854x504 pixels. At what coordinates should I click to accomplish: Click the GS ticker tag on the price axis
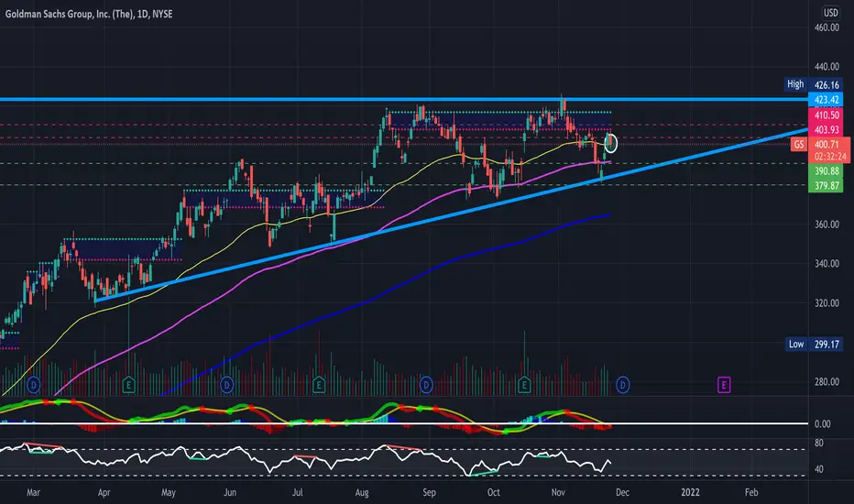(x=798, y=145)
